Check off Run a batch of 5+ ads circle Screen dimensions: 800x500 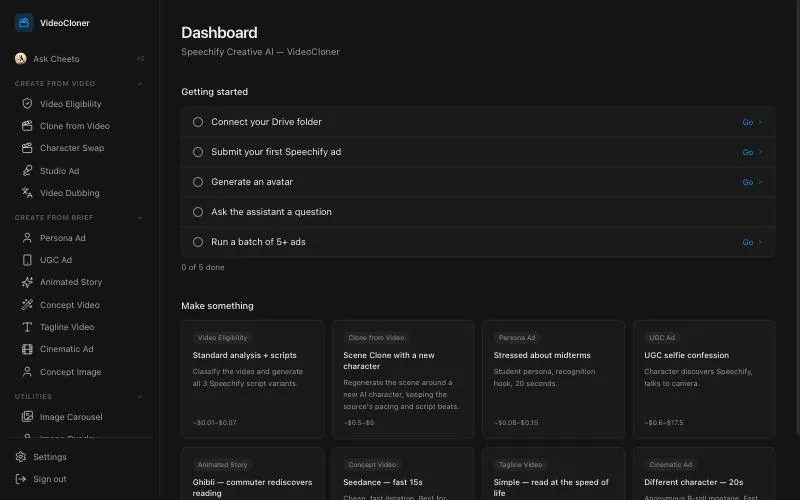point(198,242)
